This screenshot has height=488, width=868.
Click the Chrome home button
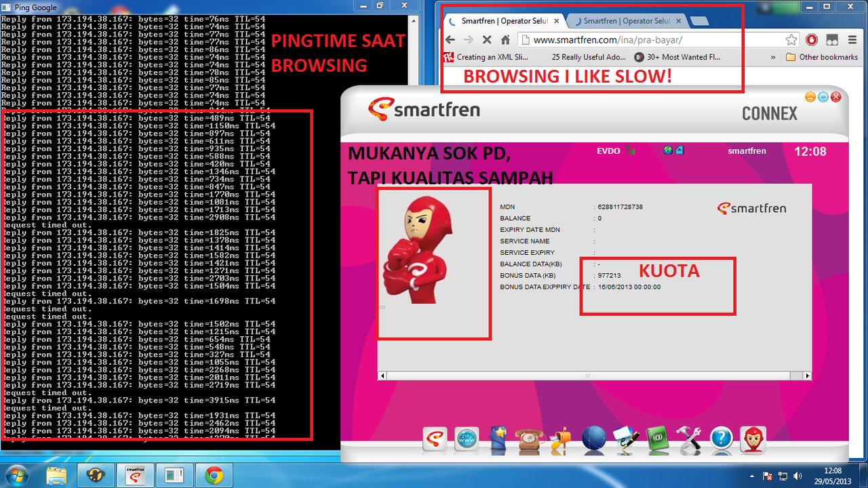pyautogui.click(x=505, y=40)
